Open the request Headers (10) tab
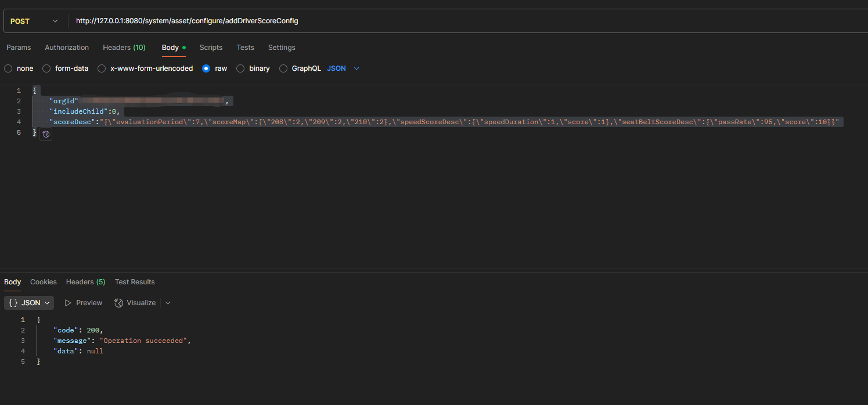 124,48
